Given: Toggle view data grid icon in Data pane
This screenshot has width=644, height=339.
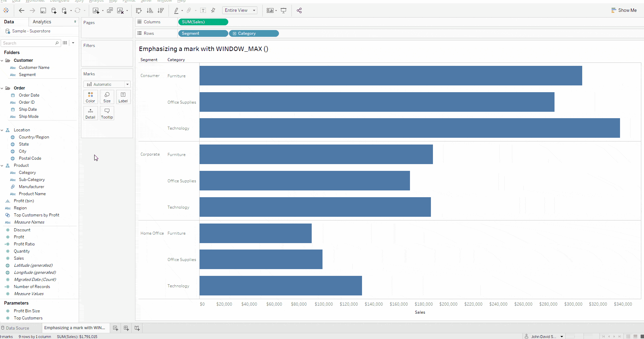Looking at the screenshot, I should [65, 43].
